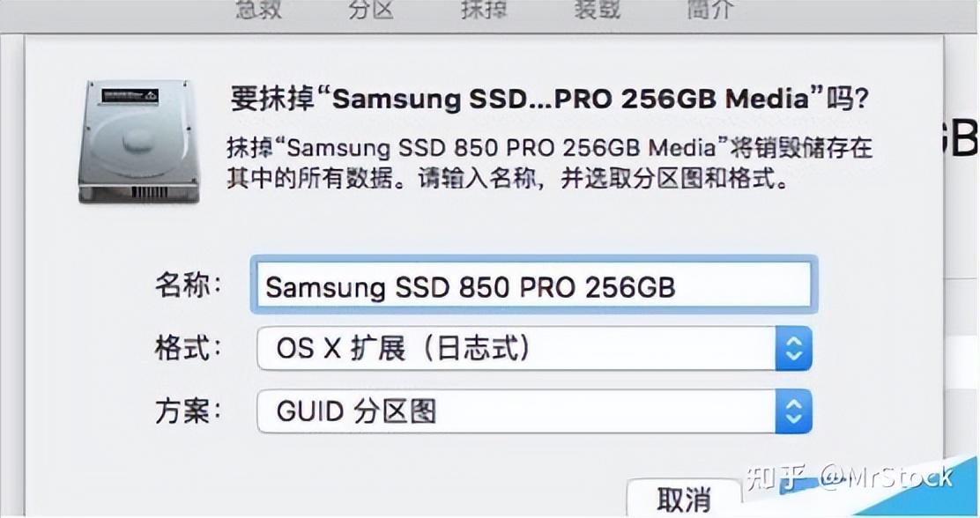Click the dialog title question text
Image resolution: width=980 pixels, height=518 pixels.
546,99
